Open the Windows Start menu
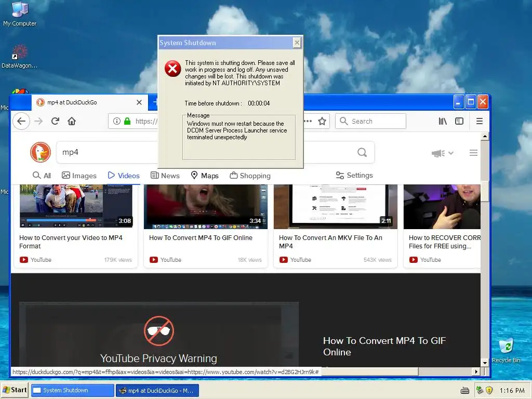The width and height of the screenshot is (532, 399). point(14,390)
